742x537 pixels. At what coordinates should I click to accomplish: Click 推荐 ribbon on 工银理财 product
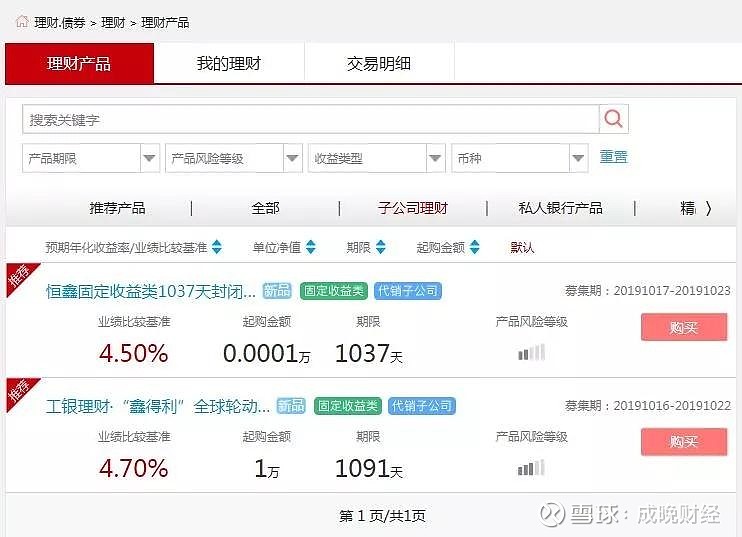pyautogui.click(x=19, y=391)
